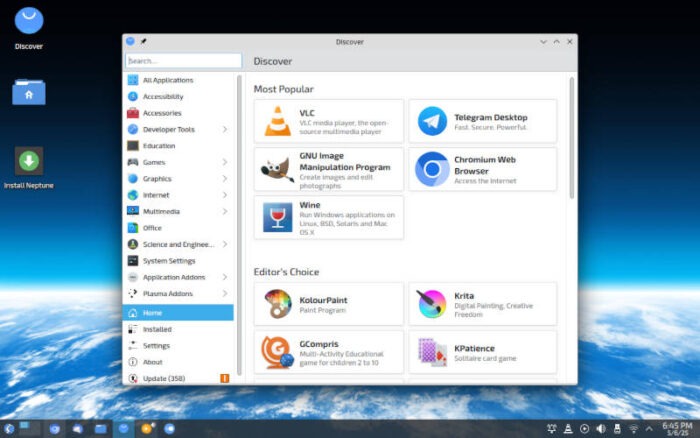This screenshot has width=700, height=438.
Task: Open the Chromium Web Browser title
Action: coord(485,165)
